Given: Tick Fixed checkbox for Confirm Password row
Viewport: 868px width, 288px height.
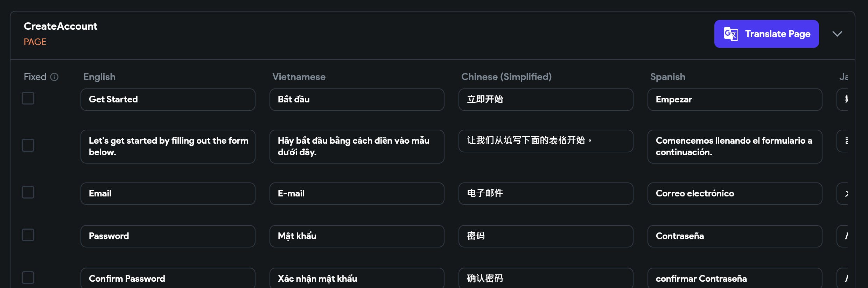Looking at the screenshot, I should click(28, 278).
